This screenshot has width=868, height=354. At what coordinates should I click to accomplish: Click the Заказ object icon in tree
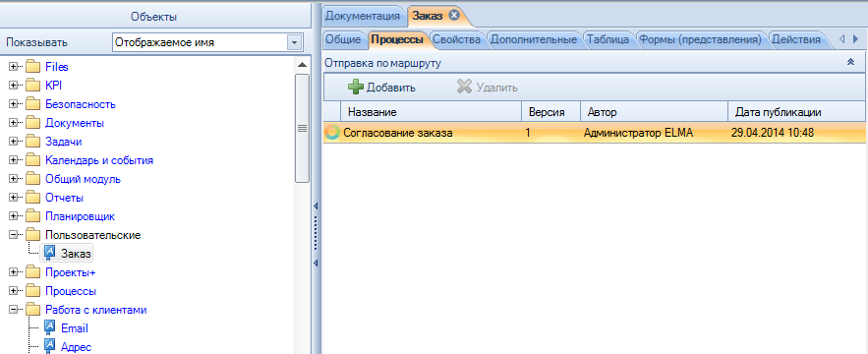pos(49,253)
